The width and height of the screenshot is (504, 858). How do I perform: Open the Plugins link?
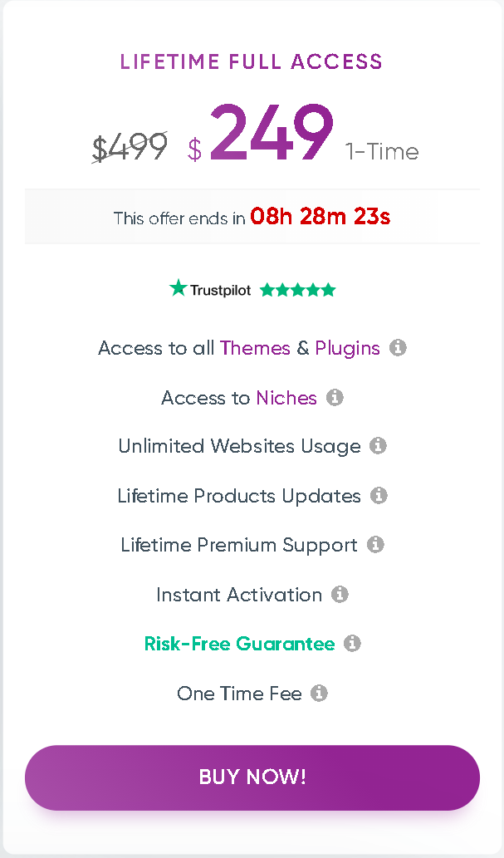tap(347, 348)
